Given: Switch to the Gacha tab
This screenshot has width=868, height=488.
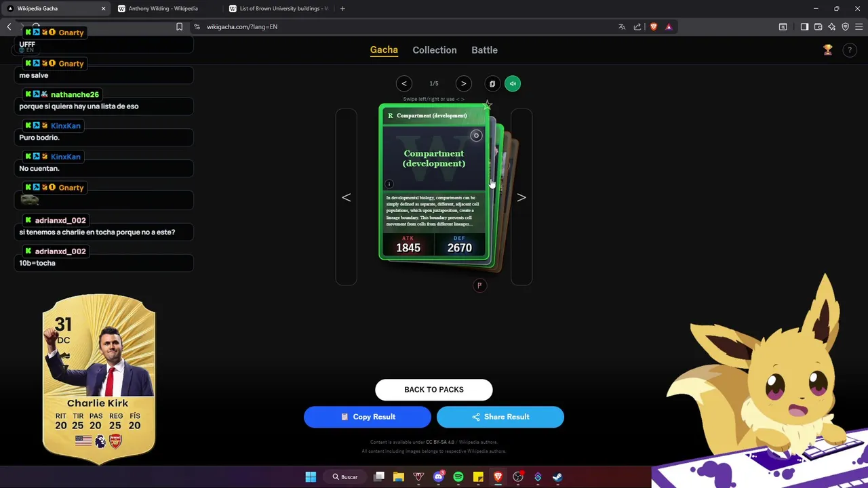Looking at the screenshot, I should pyautogui.click(x=384, y=50).
